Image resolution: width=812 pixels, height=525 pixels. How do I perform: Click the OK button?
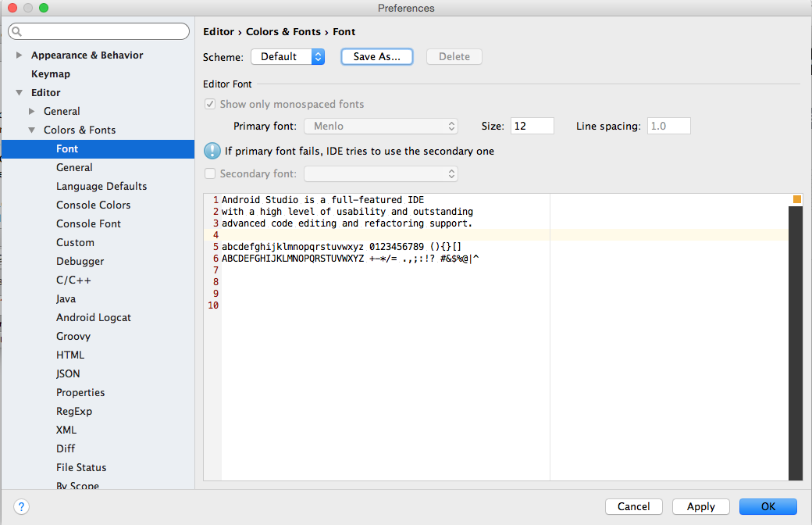click(768, 506)
